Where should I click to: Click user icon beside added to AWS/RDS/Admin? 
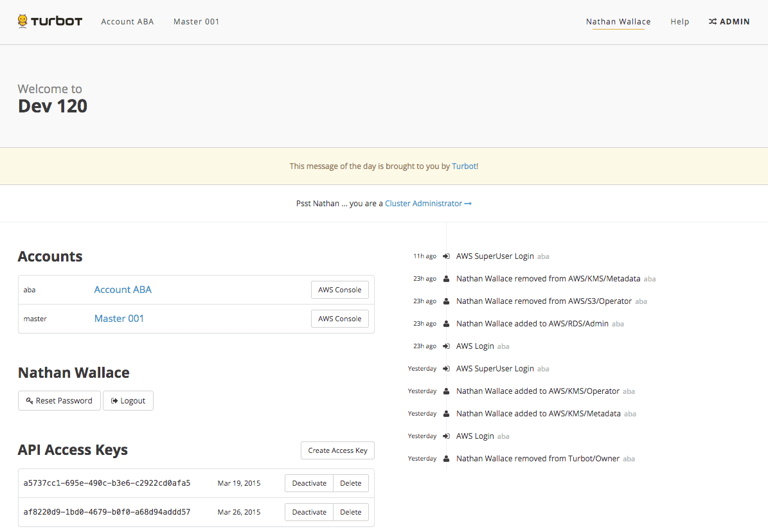coord(446,324)
